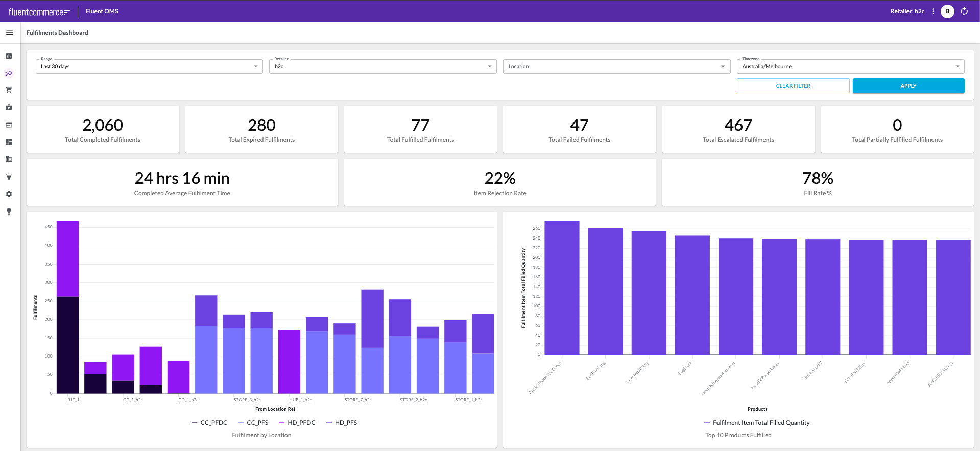Click the Fluent OMS header title
Viewport: 980px width, 451px height.
coord(102,11)
